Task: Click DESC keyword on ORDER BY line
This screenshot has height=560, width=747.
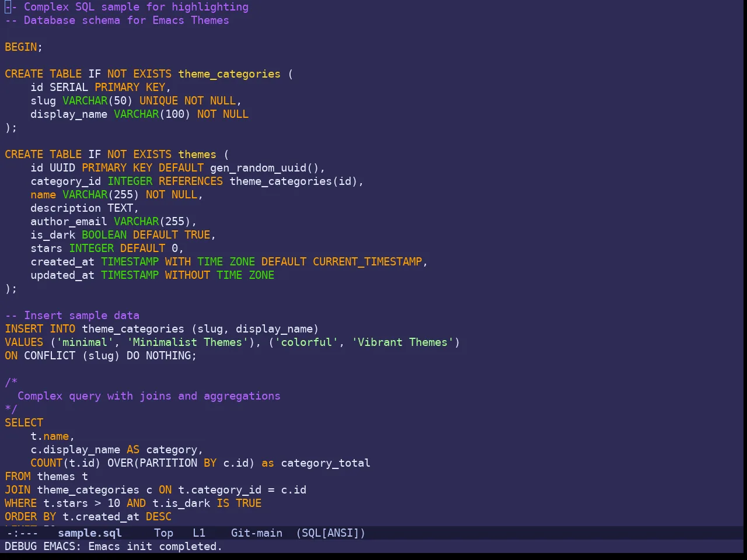Action: click(x=159, y=517)
